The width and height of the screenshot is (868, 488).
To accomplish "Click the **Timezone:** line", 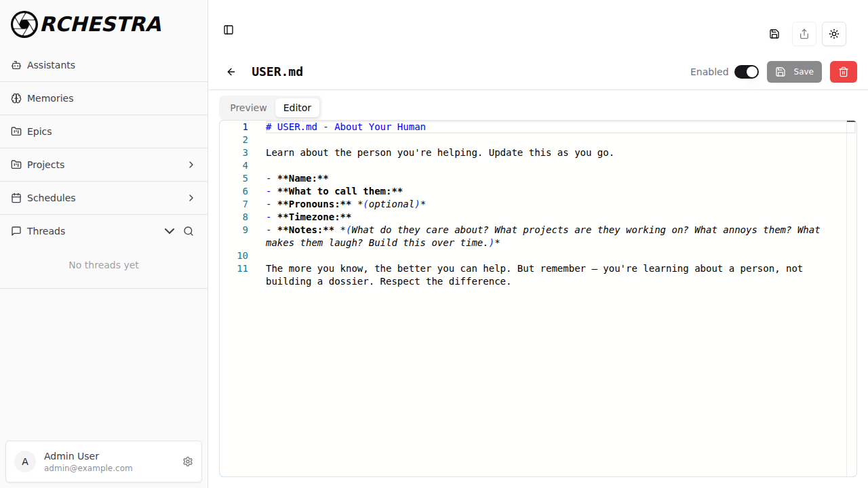I will [309, 217].
